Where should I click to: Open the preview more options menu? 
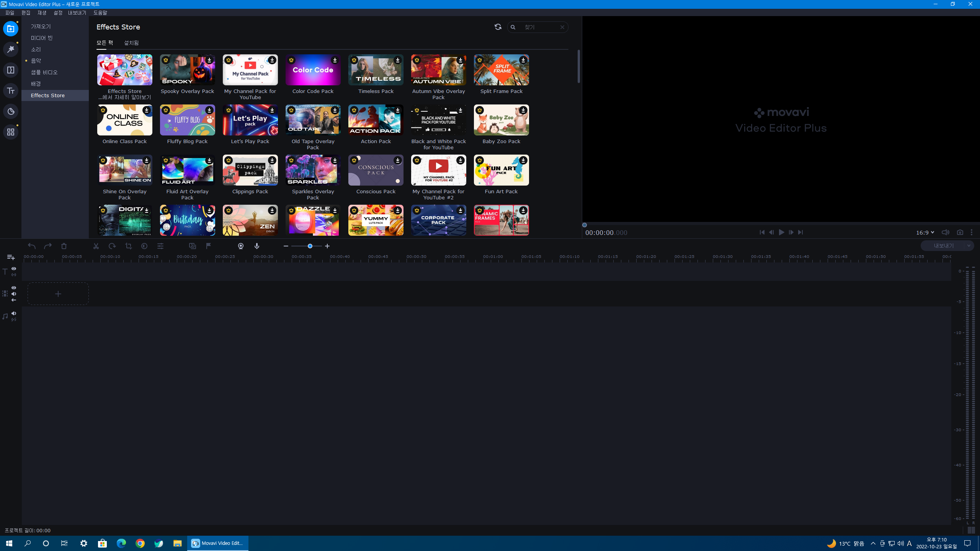(972, 232)
